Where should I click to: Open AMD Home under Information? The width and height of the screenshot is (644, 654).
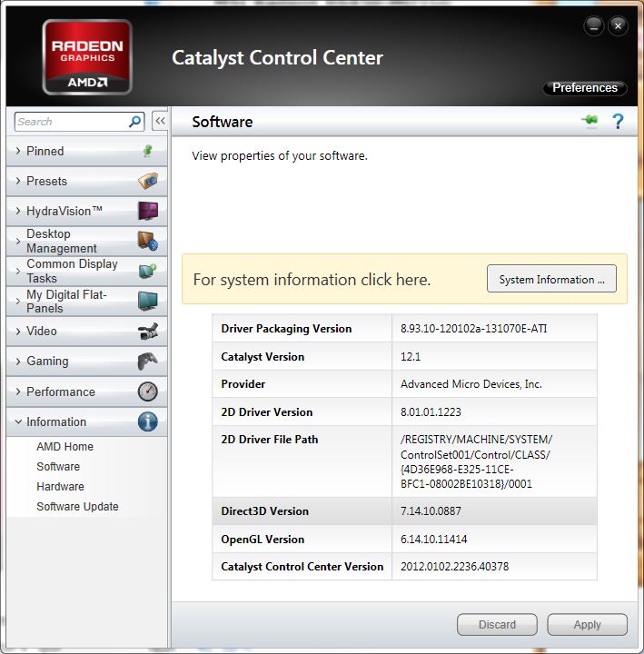(64, 446)
